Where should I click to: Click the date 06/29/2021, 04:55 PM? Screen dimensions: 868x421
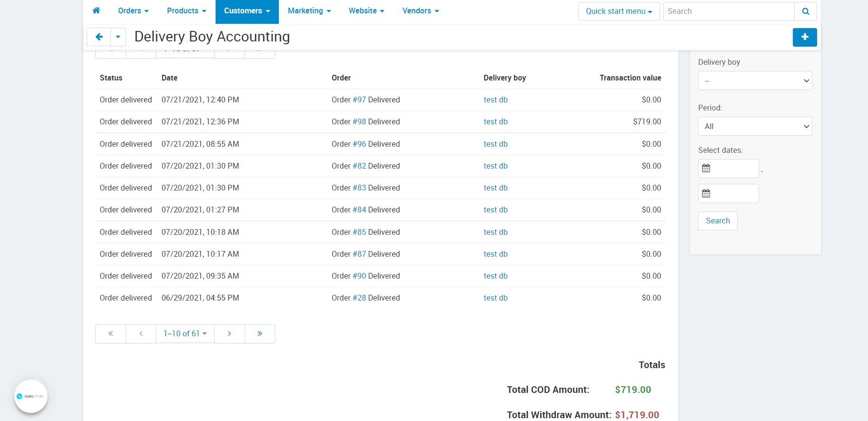pos(200,298)
